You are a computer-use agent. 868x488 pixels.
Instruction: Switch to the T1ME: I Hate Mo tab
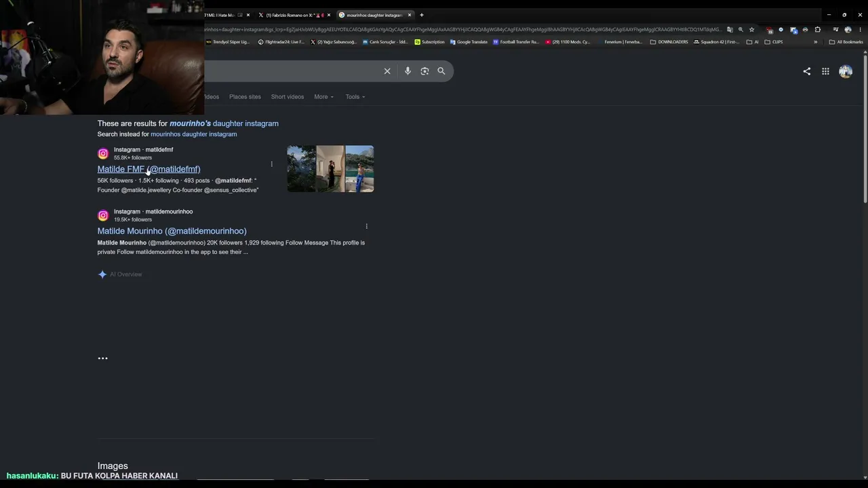[224, 15]
